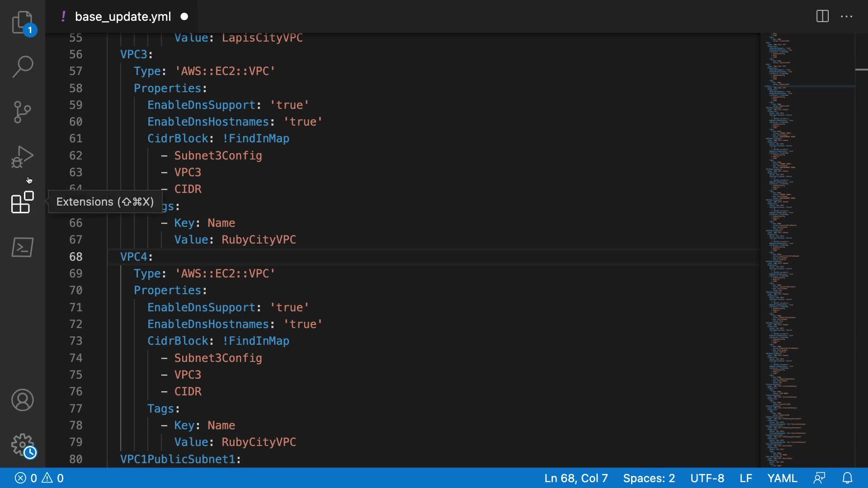
Task: Select the base_update.yml tab
Action: [x=123, y=17]
